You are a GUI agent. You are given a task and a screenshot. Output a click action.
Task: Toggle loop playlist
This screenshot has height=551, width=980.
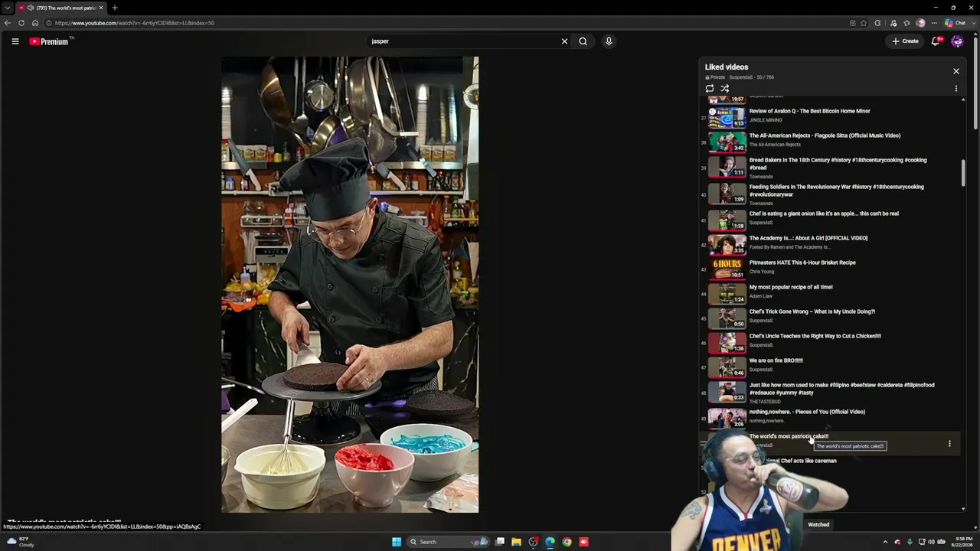tap(710, 89)
